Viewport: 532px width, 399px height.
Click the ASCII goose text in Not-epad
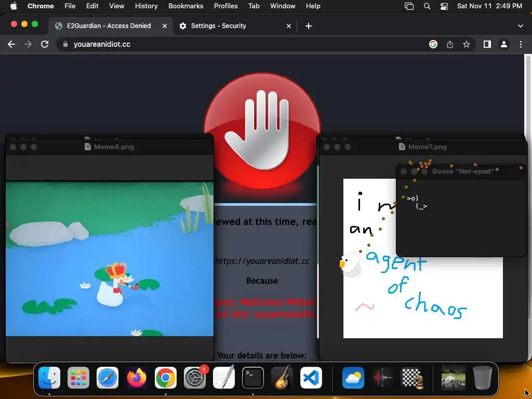417,202
